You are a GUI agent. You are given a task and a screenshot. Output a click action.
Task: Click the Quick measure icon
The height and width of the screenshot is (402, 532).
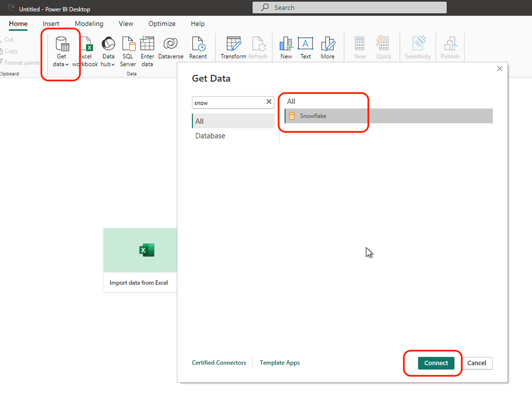tap(383, 43)
